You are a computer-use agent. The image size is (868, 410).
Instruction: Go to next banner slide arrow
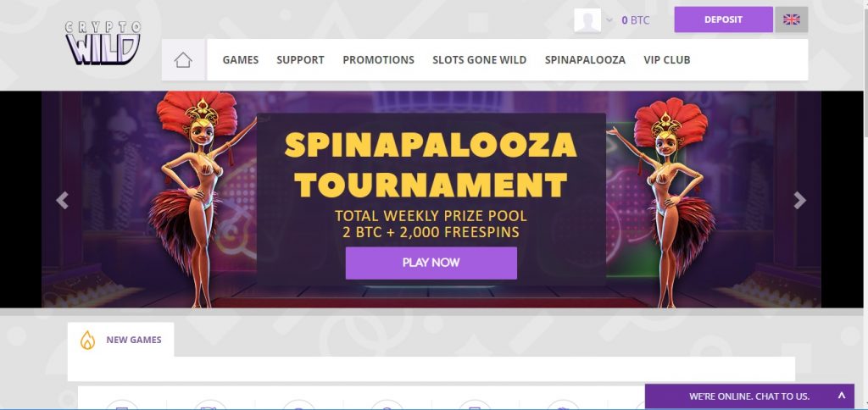[x=799, y=200]
